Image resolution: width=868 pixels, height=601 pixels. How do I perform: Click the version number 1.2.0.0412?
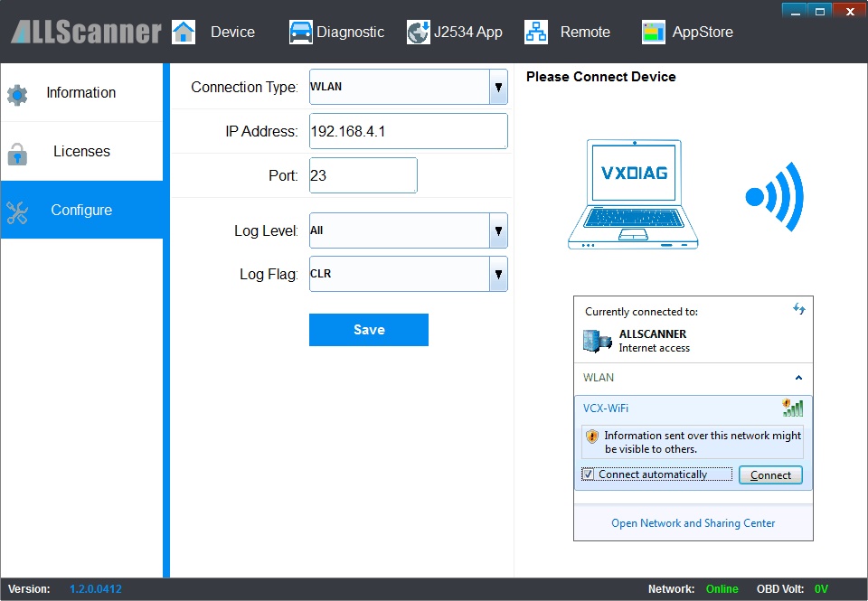point(96,589)
